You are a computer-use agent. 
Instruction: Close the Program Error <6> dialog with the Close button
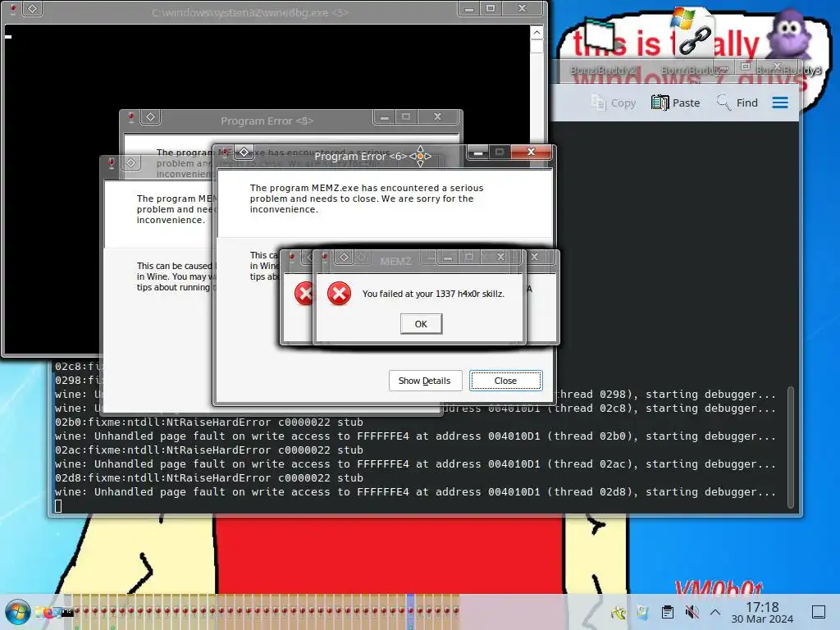click(x=505, y=381)
